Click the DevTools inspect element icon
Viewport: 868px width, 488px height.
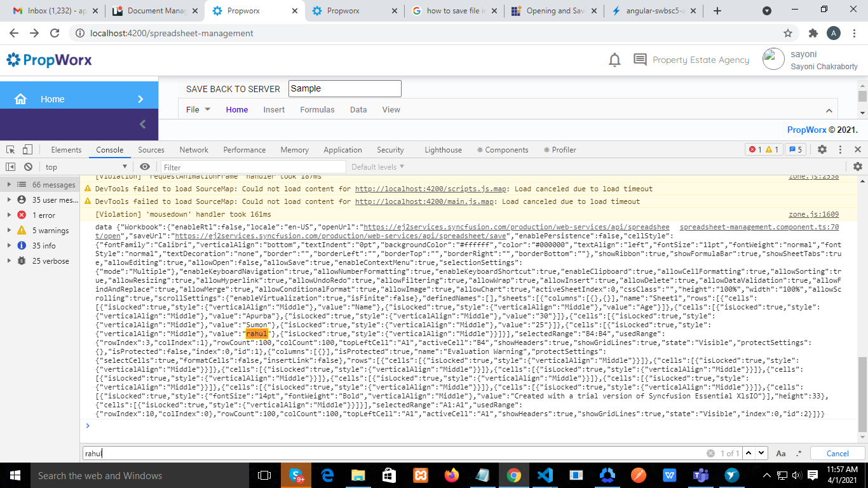pos(11,150)
